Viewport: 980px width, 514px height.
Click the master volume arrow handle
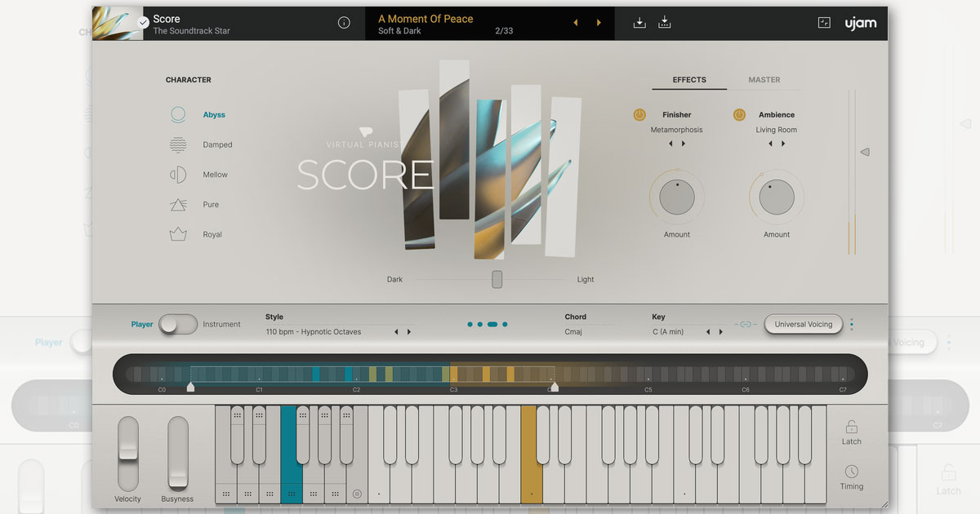pos(864,152)
